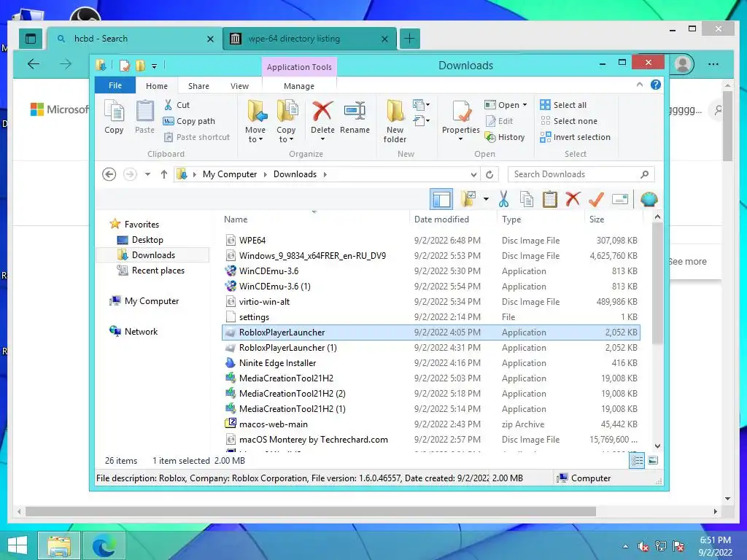The image size is (747, 560).
Task: Click the New folder icon
Action: tap(395, 111)
